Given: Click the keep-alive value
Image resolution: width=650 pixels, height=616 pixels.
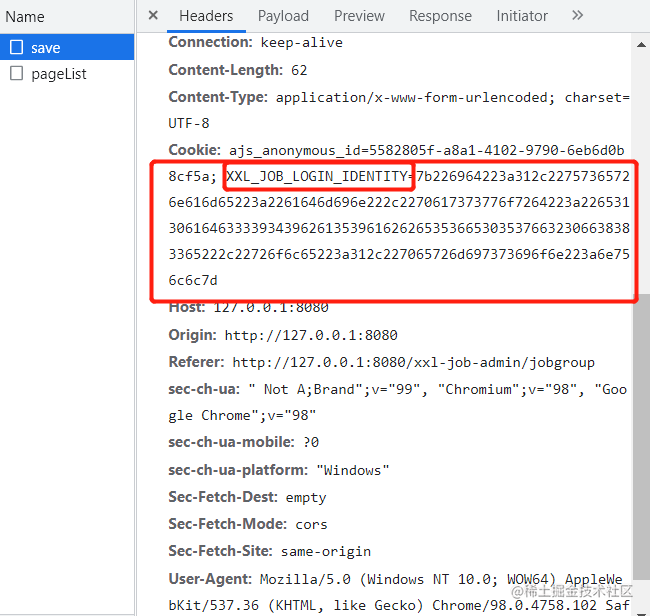Looking at the screenshot, I should tap(301, 43).
